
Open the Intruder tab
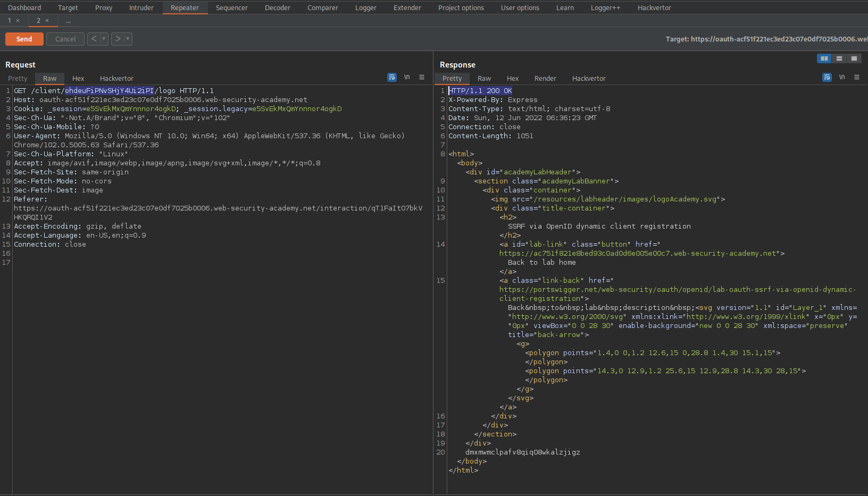point(141,7)
